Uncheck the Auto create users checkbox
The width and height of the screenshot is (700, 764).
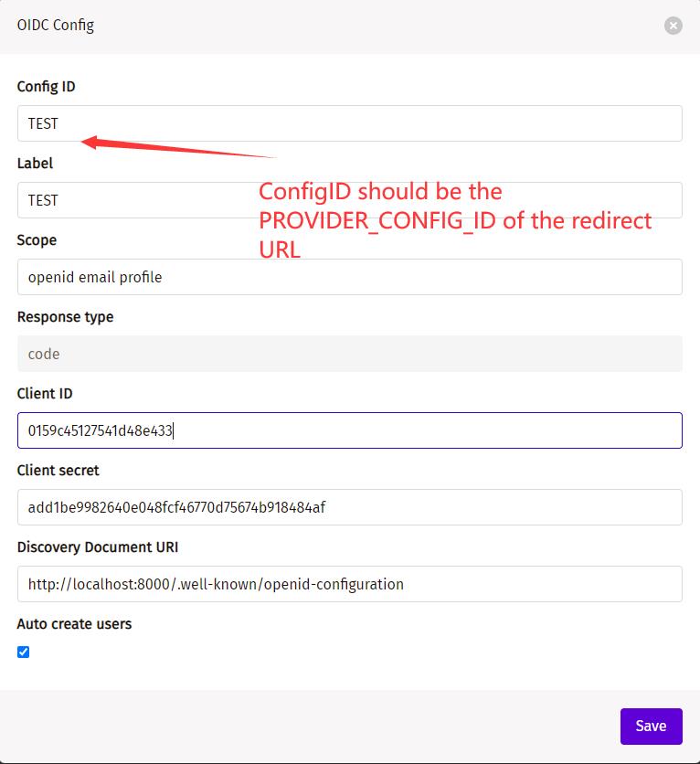coord(22,652)
